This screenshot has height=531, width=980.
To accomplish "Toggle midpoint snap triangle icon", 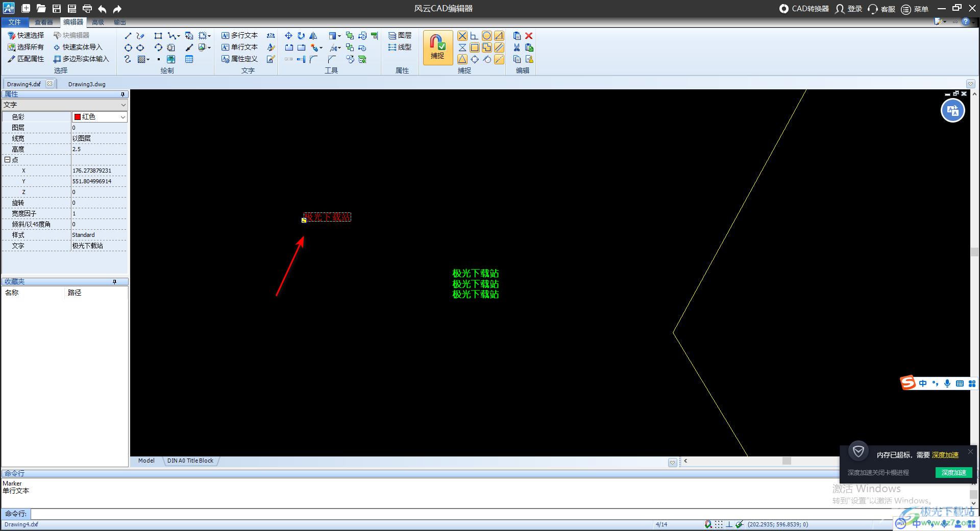I will pyautogui.click(x=462, y=59).
